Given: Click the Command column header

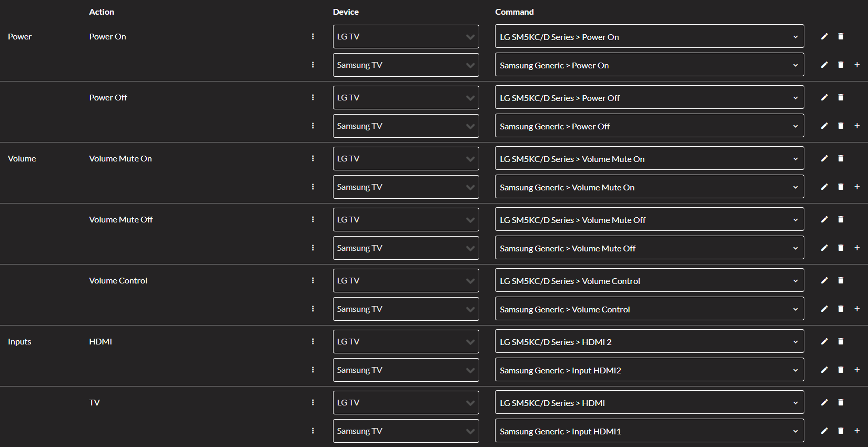Looking at the screenshot, I should pyautogui.click(x=514, y=12).
